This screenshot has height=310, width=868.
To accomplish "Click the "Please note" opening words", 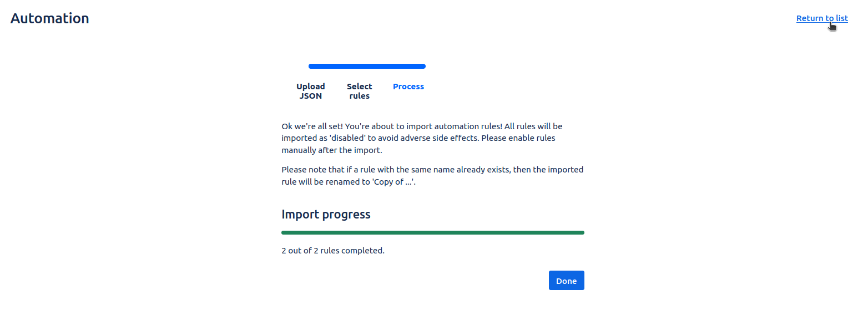I will tap(304, 170).
